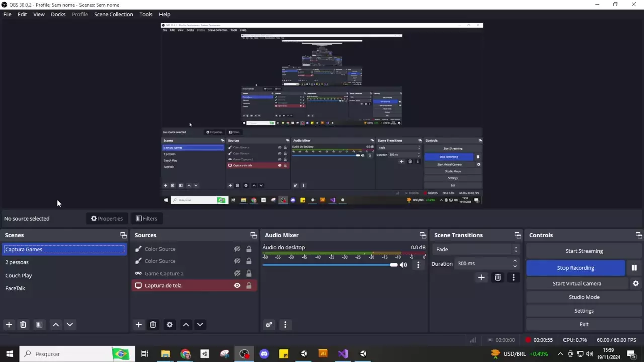
Task: Show Game Capture 2 source
Action: click(x=237, y=273)
